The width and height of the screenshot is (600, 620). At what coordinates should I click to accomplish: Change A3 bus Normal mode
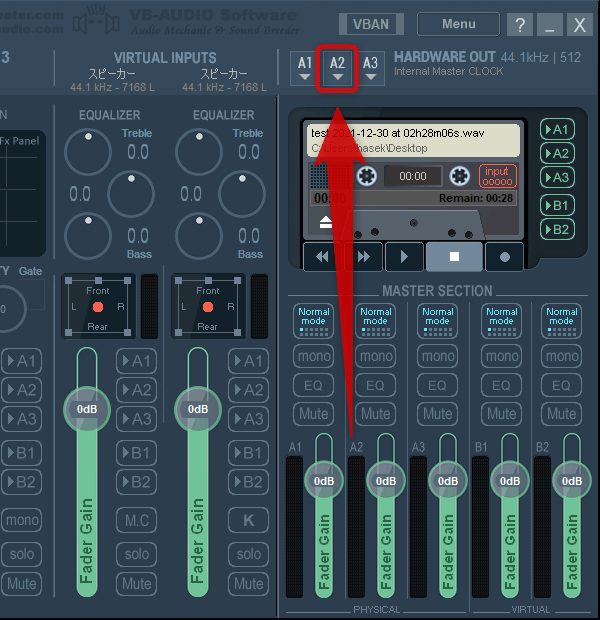(x=437, y=321)
